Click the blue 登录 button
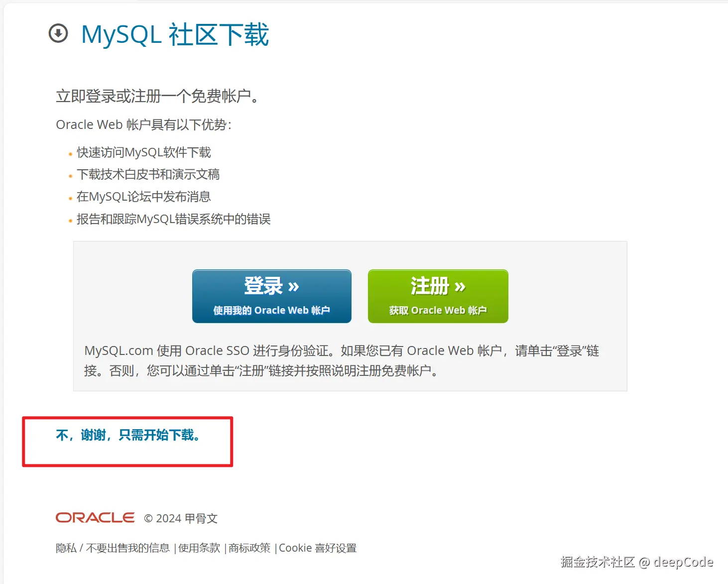 (272, 296)
